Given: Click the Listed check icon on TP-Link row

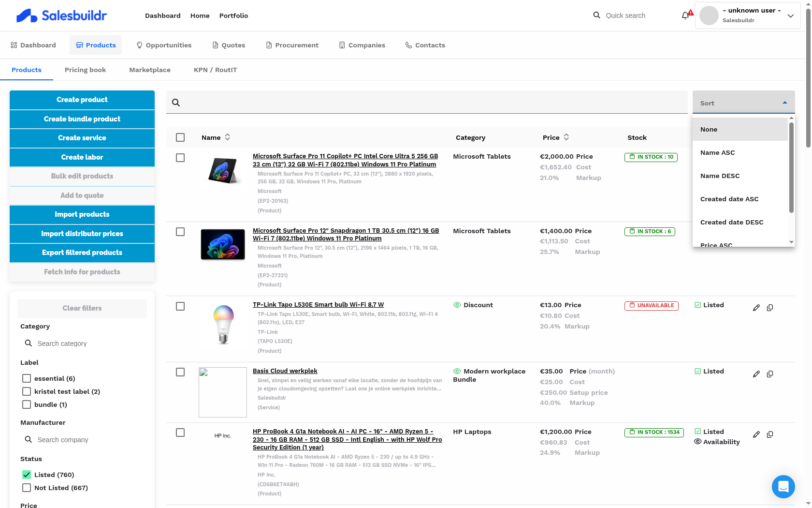Looking at the screenshot, I should click(697, 305).
